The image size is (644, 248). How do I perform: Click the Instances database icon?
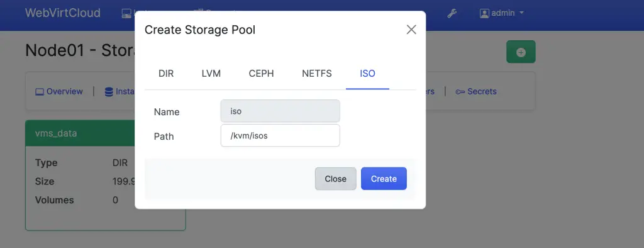tap(109, 92)
